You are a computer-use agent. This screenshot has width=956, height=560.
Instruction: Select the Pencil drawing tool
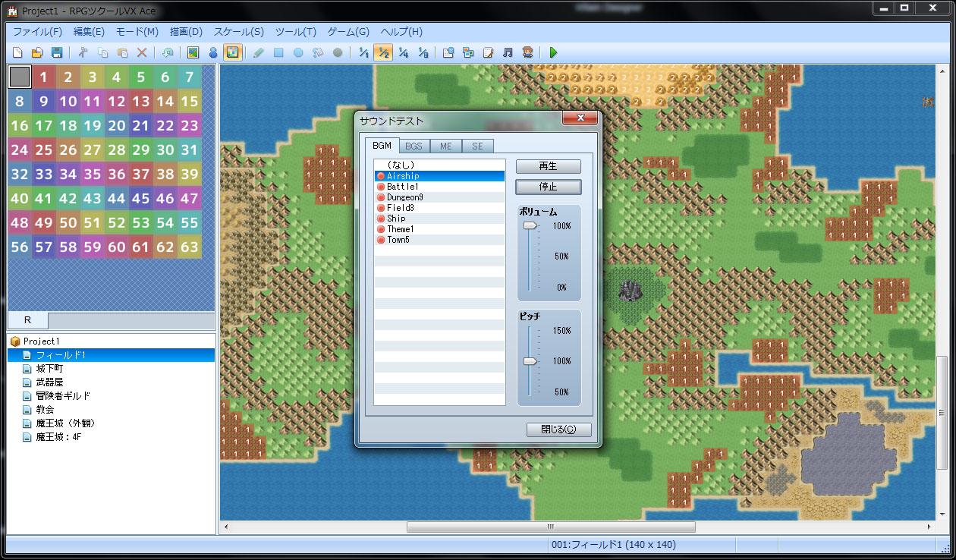click(259, 53)
